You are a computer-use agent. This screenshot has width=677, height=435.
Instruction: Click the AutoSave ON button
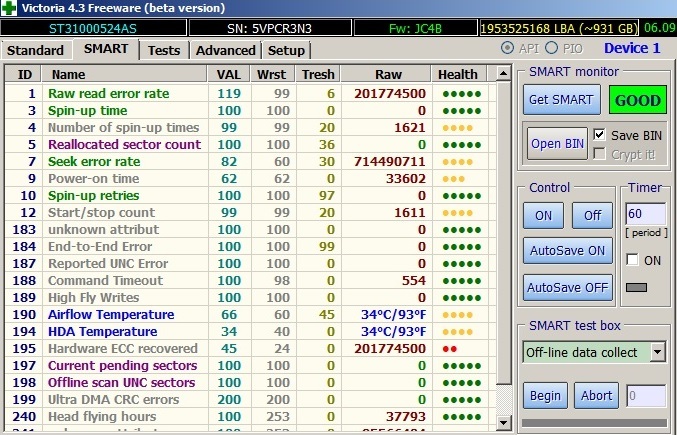pos(568,251)
